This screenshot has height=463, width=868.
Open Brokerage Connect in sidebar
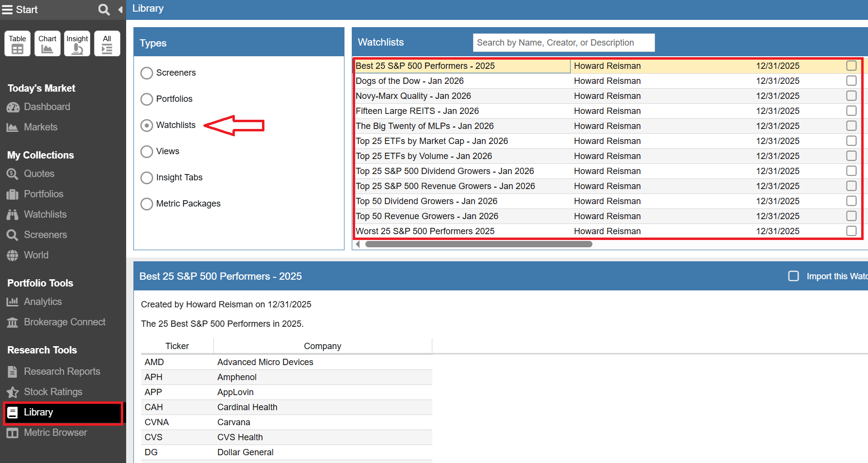click(64, 322)
